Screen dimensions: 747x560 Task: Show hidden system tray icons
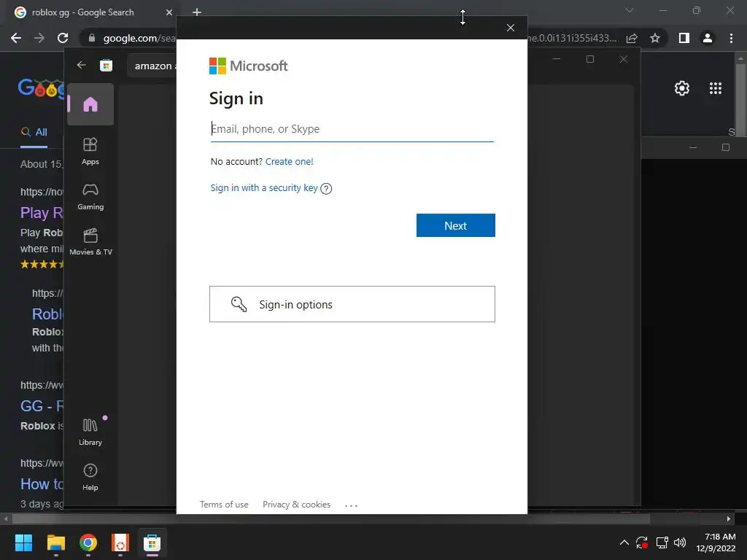[x=624, y=542]
